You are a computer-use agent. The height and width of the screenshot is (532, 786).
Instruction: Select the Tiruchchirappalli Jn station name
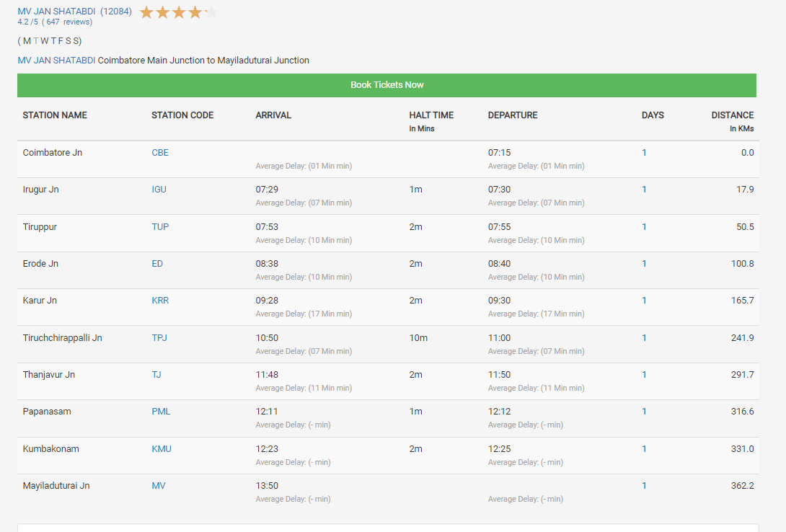click(x=62, y=338)
